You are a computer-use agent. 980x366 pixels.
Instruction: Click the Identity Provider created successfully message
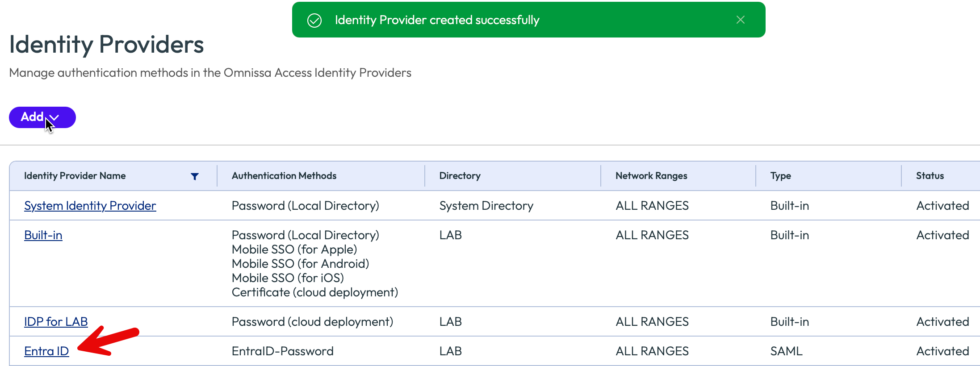point(437,20)
